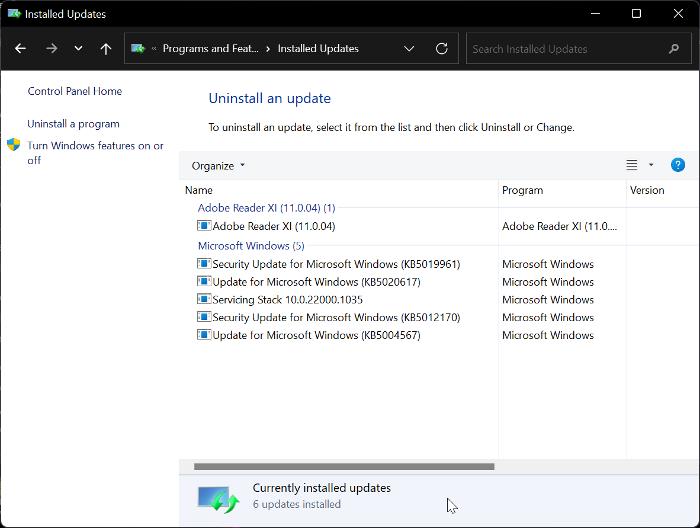Open 'Programs and Feat...' breadcrumb
This screenshot has height=528, width=700.
[210, 48]
